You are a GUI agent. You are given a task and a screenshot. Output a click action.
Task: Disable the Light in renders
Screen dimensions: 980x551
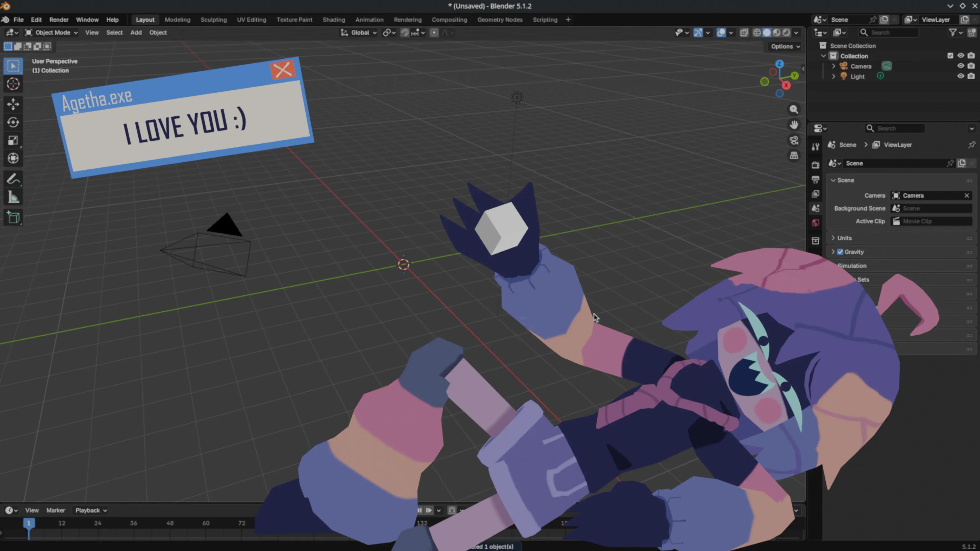pos(971,76)
